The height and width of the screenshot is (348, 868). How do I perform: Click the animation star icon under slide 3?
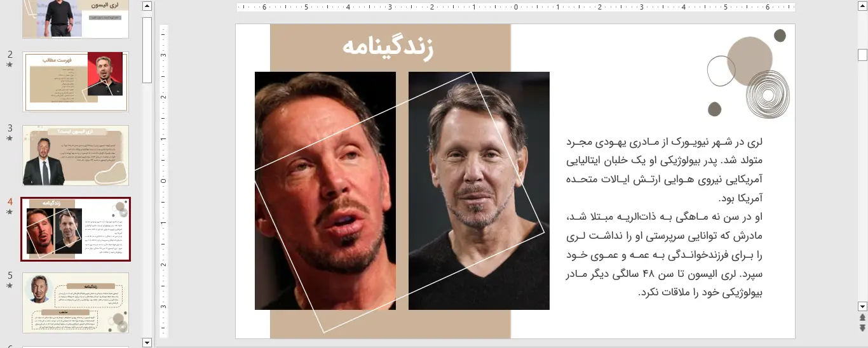pos(10,138)
